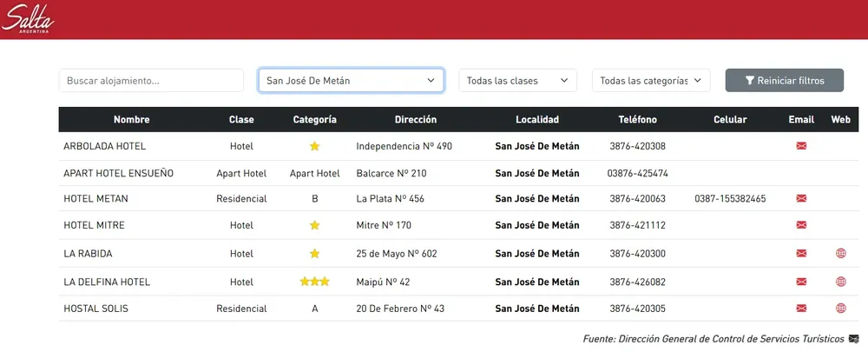Viewport: 868px width, 352px height.
Task: Focus the Buscar alojamiento search field
Action: [x=151, y=81]
